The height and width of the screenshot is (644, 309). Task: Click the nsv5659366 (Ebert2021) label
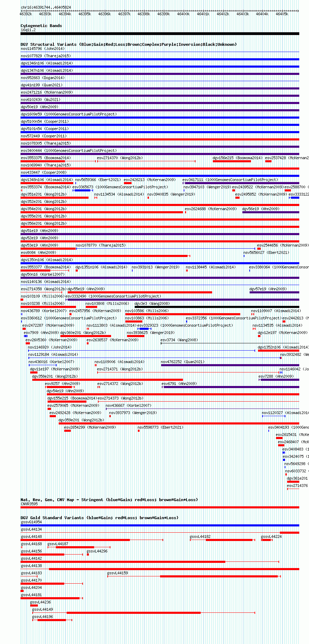point(98,180)
